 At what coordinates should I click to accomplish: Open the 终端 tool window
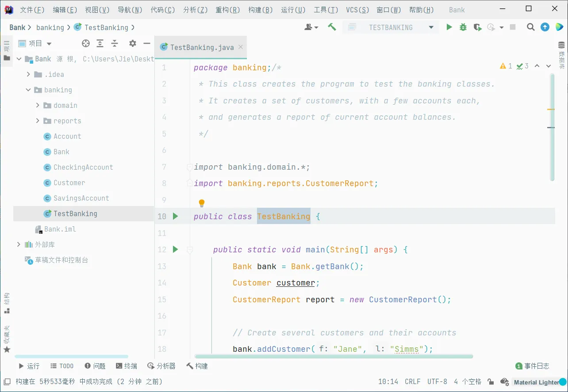click(x=127, y=366)
